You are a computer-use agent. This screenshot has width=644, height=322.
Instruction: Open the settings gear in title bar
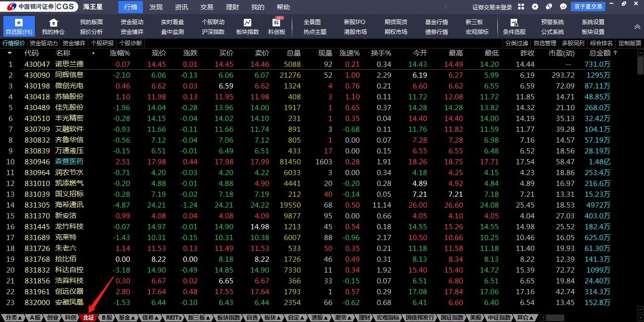pos(535,7)
